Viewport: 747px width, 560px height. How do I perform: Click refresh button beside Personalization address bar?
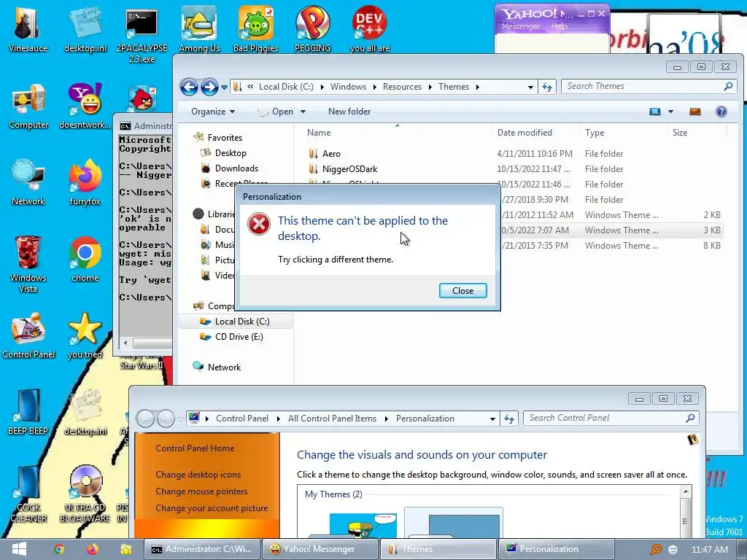tap(508, 419)
